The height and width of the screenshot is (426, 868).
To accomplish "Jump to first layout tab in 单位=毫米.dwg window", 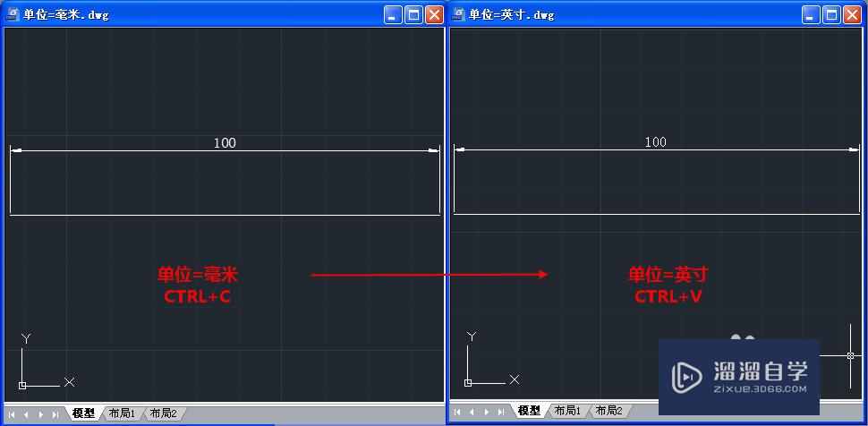I will (11, 414).
